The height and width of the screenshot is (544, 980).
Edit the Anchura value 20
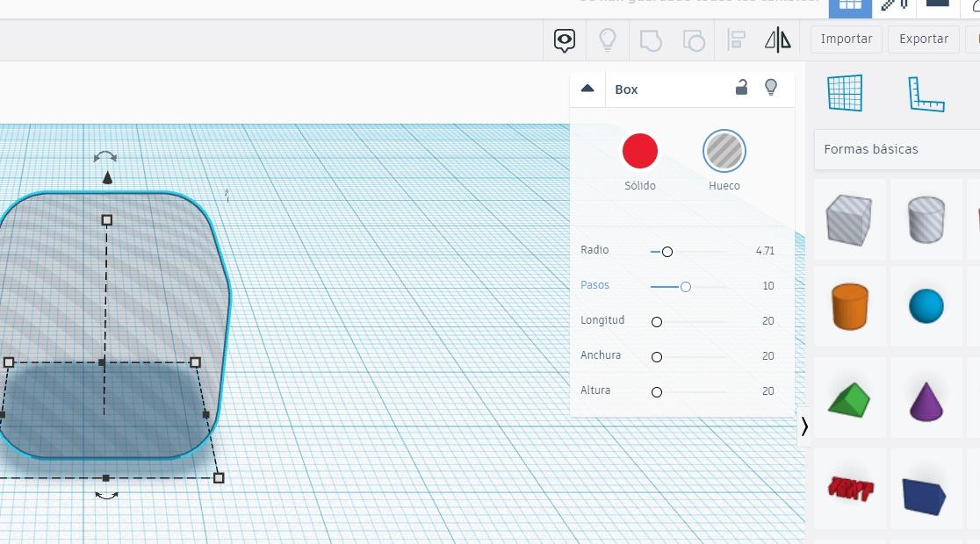point(768,356)
